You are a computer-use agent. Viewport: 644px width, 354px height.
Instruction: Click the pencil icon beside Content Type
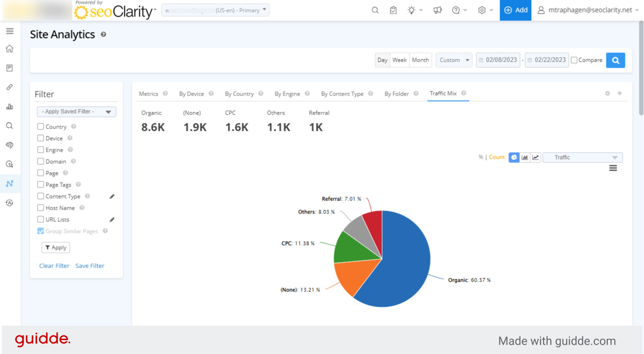click(x=111, y=196)
